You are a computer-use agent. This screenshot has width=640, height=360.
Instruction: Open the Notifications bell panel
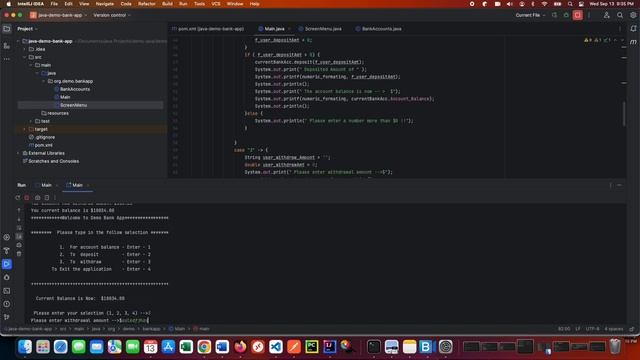pos(633,29)
